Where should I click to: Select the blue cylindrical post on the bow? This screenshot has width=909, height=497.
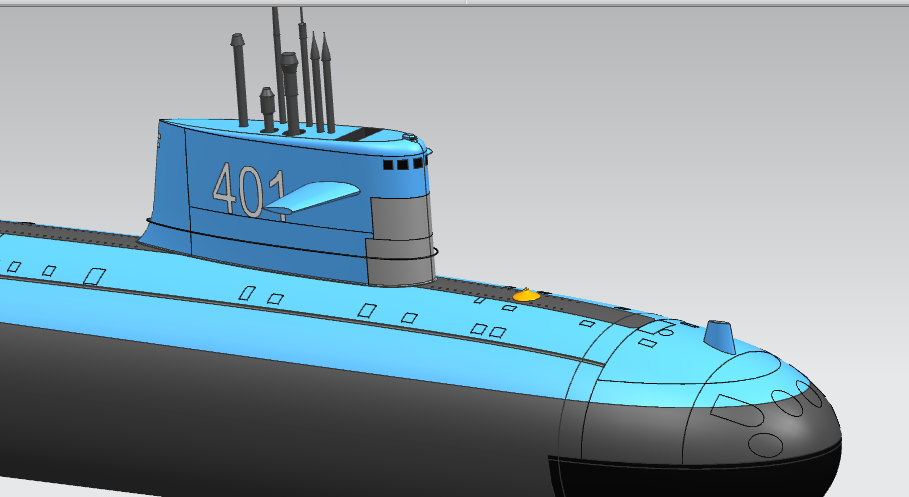coord(719,336)
